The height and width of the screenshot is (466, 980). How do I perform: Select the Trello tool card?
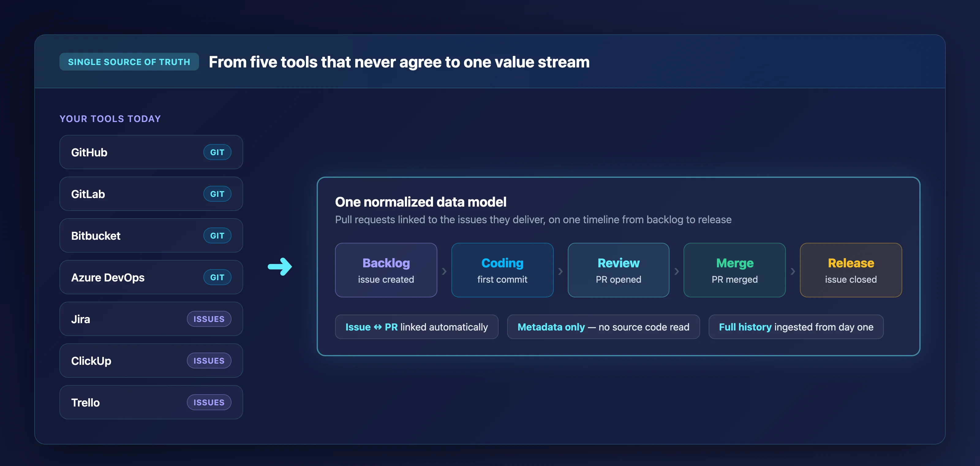point(151,403)
